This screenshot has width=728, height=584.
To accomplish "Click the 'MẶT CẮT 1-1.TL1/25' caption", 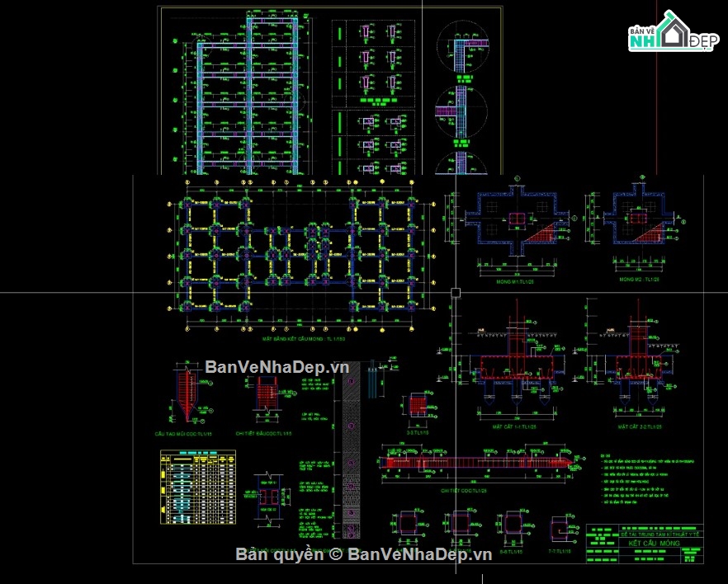I will click(x=514, y=426).
